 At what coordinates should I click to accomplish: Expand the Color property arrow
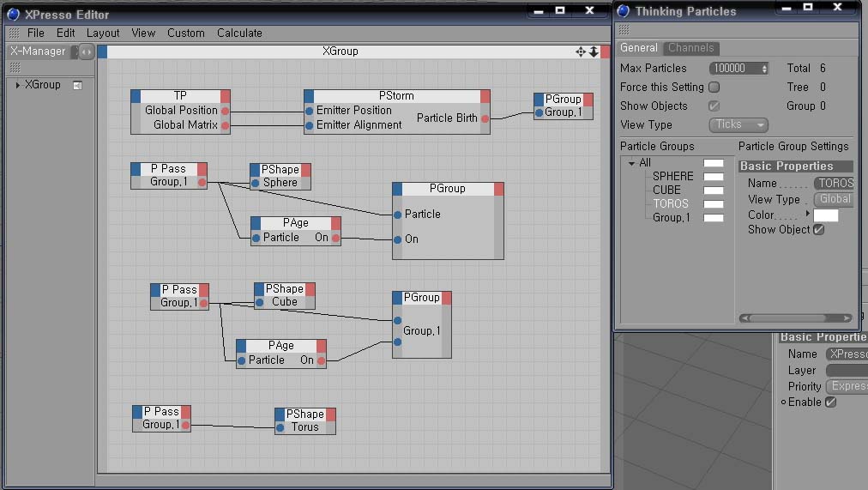808,214
